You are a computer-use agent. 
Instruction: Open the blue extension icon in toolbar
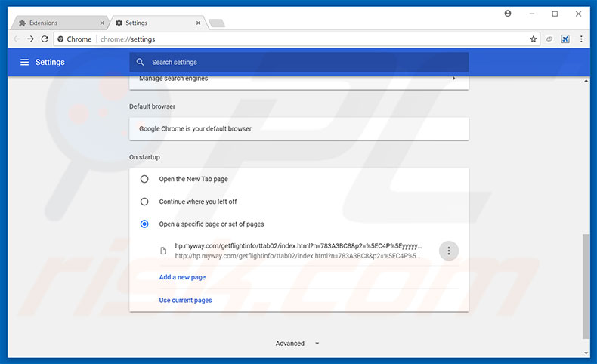[x=565, y=39]
